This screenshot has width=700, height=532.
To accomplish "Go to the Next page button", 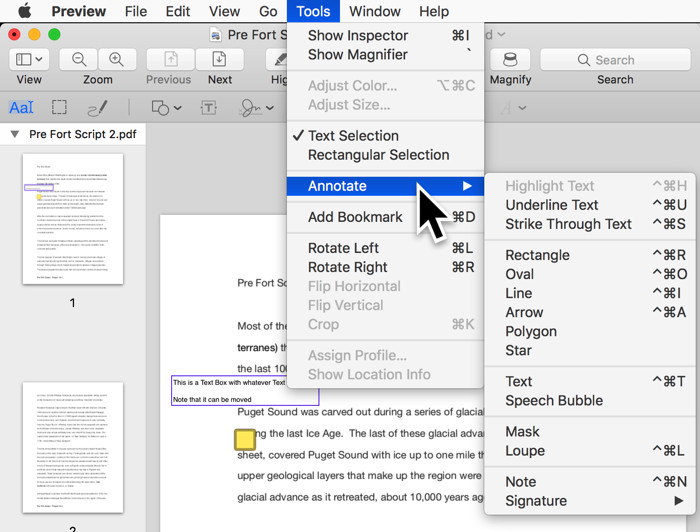I will click(219, 59).
